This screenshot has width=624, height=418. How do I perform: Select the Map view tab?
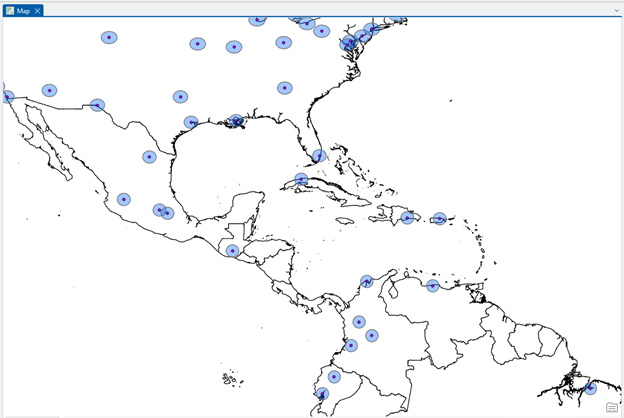pos(23,11)
